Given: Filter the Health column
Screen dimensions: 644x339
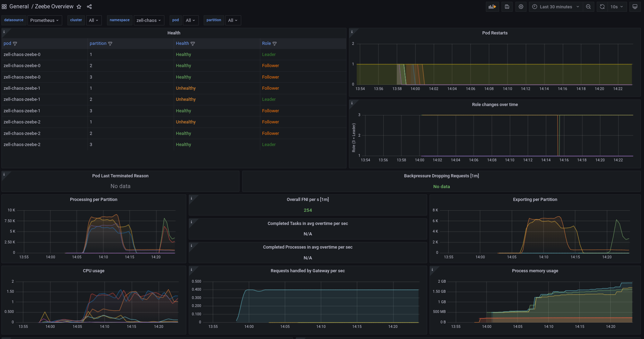Looking at the screenshot, I should click(193, 44).
